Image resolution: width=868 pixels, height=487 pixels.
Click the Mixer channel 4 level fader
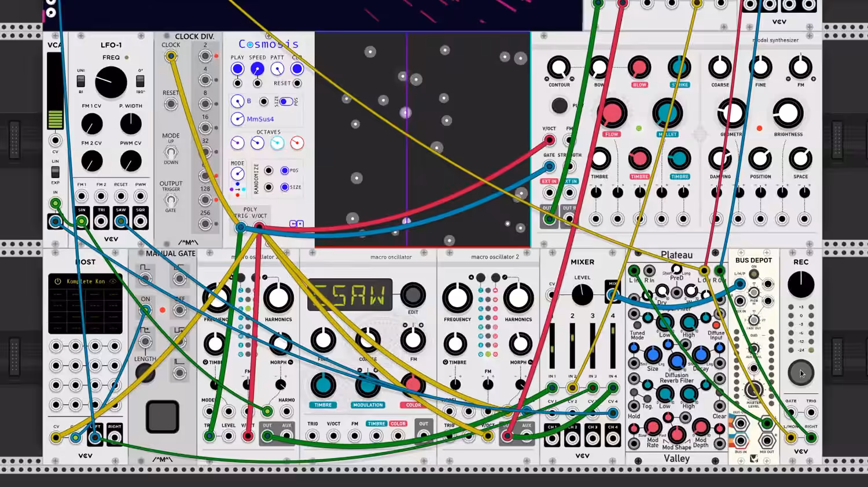[612, 346]
